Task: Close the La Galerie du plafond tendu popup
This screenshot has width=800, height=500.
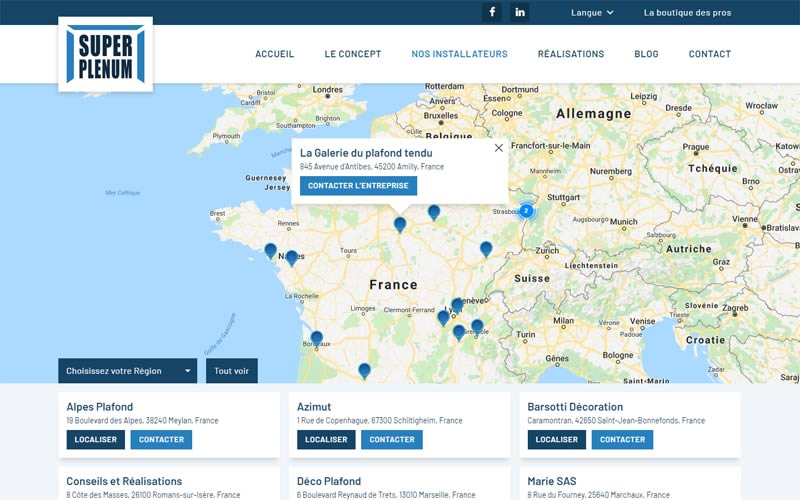Action: (x=498, y=148)
